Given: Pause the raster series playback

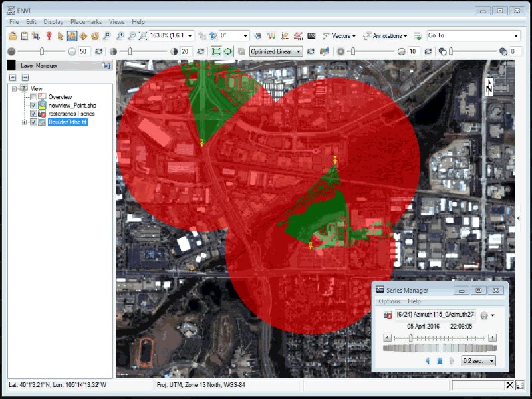Looking at the screenshot, I should [x=439, y=360].
